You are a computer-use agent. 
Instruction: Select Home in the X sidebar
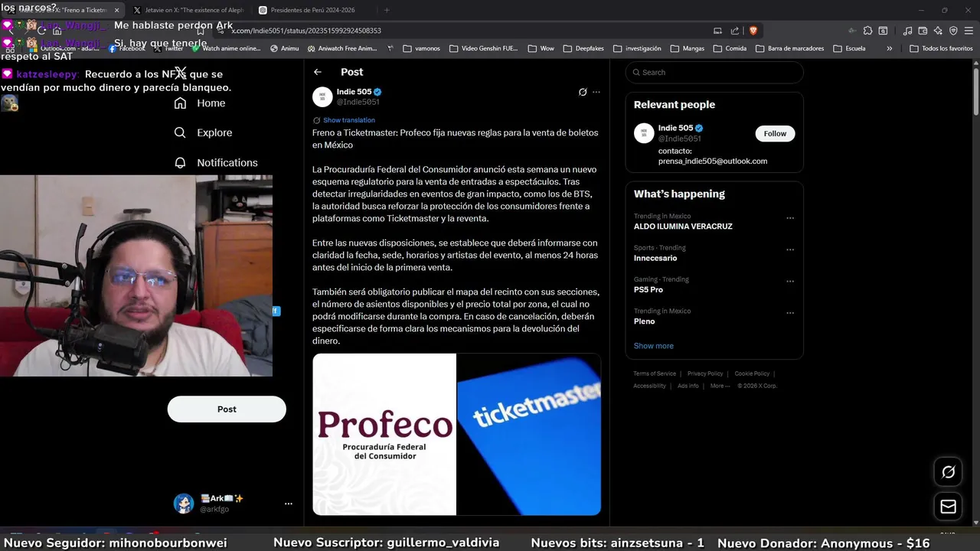coord(200,103)
